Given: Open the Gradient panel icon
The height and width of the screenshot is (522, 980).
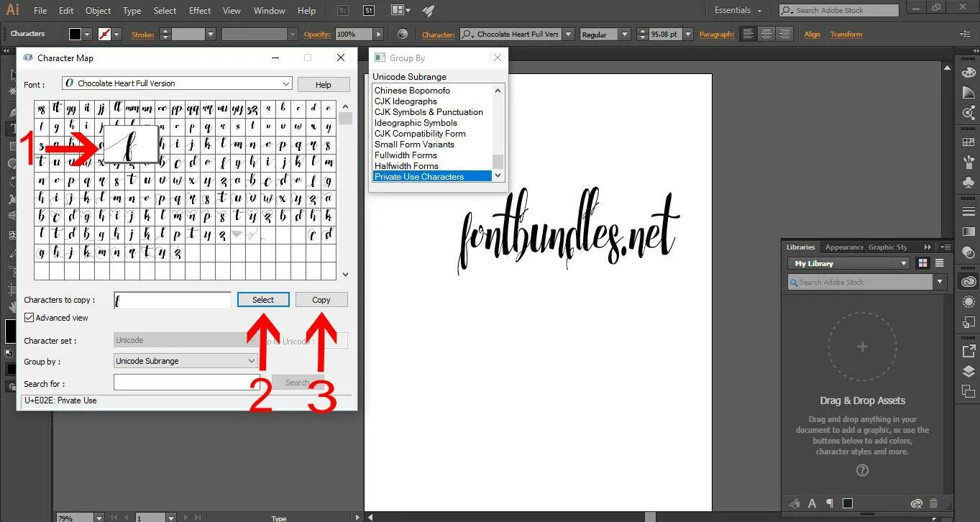Looking at the screenshot, I should 968,232.
